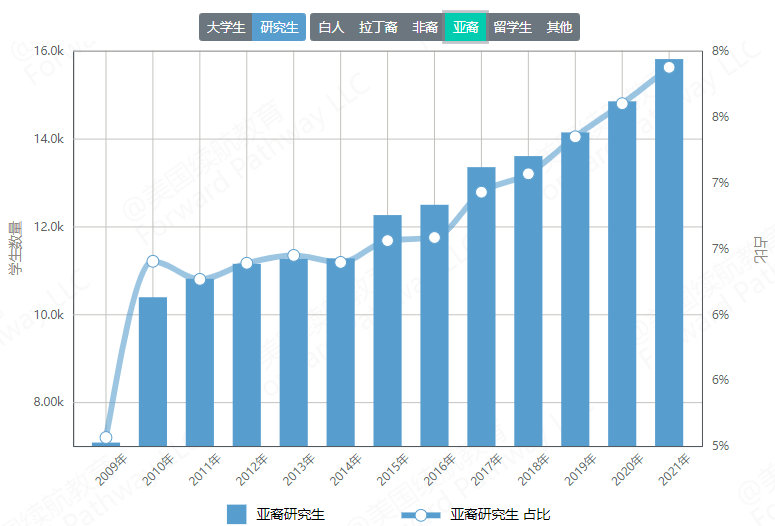Click the 2013年 line marker circle

coord(294,255)
